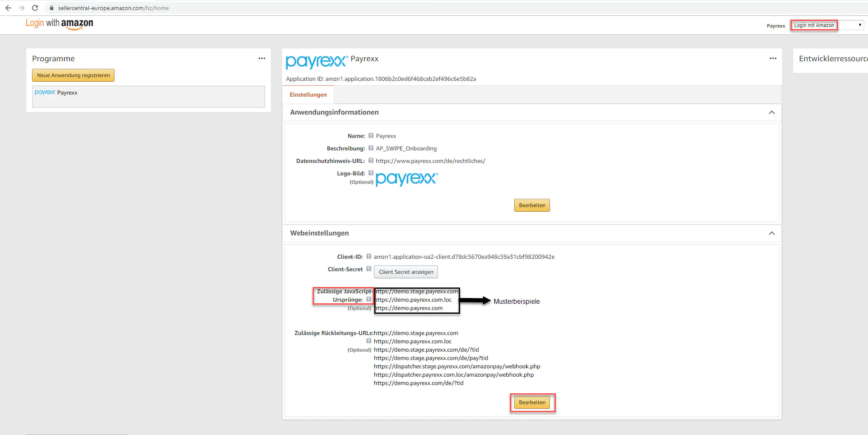Click Neue Anwendung registrieren button

tap(73, 75)
